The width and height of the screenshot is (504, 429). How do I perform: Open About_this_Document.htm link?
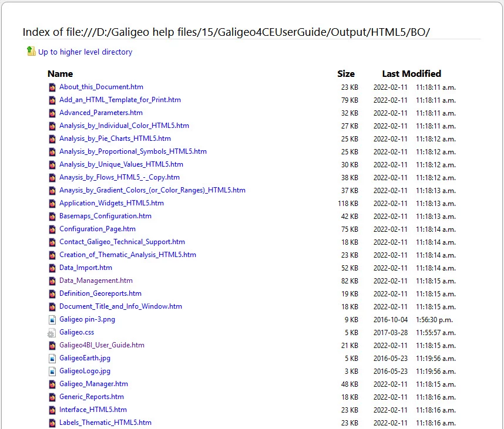pos(101,87)
